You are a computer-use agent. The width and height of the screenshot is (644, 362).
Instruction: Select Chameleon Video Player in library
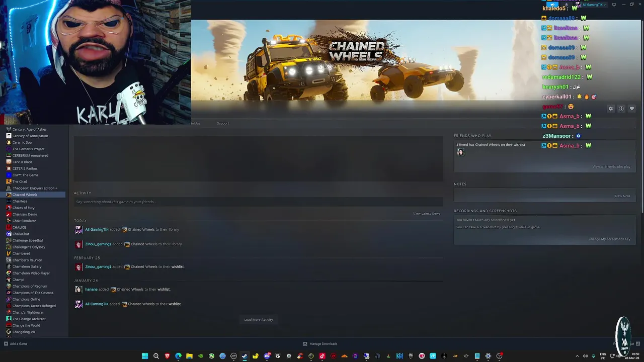click(x=33, y=273)
